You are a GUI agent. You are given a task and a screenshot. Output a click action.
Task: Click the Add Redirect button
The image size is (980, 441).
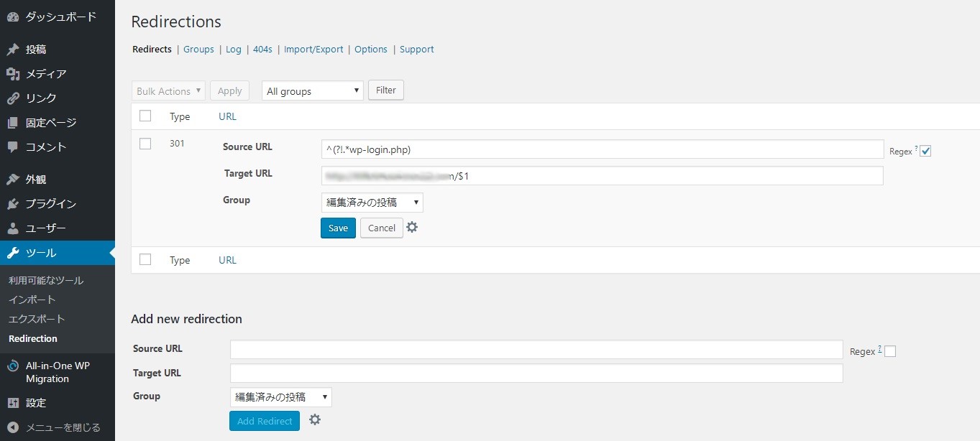click(x=265, y=421)
